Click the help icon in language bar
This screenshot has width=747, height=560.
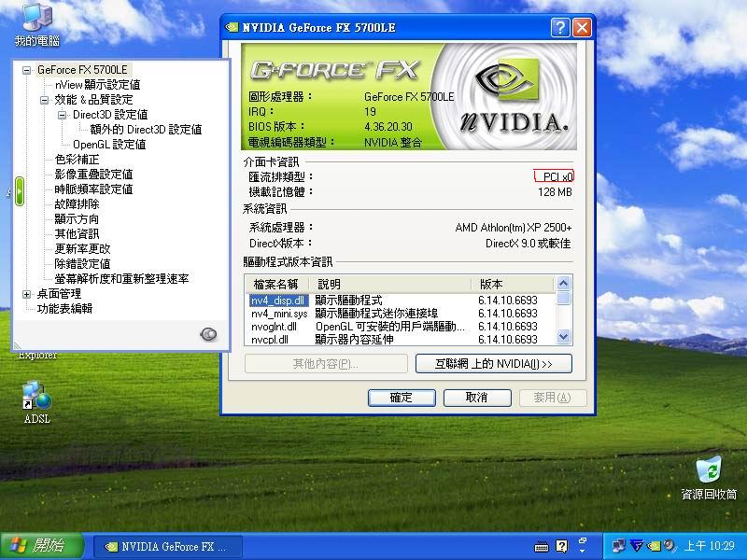pyautogui.click(x=562, y=546)
